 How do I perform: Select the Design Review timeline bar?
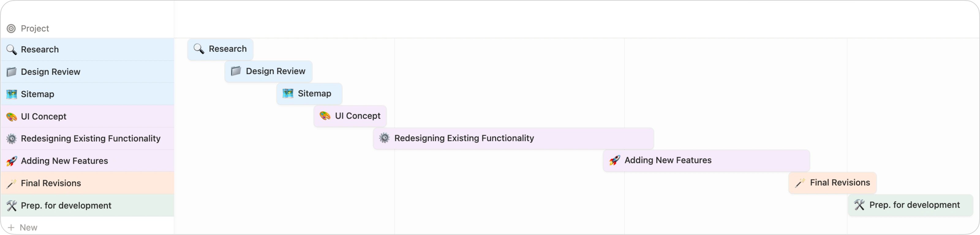tap(268, 71)
